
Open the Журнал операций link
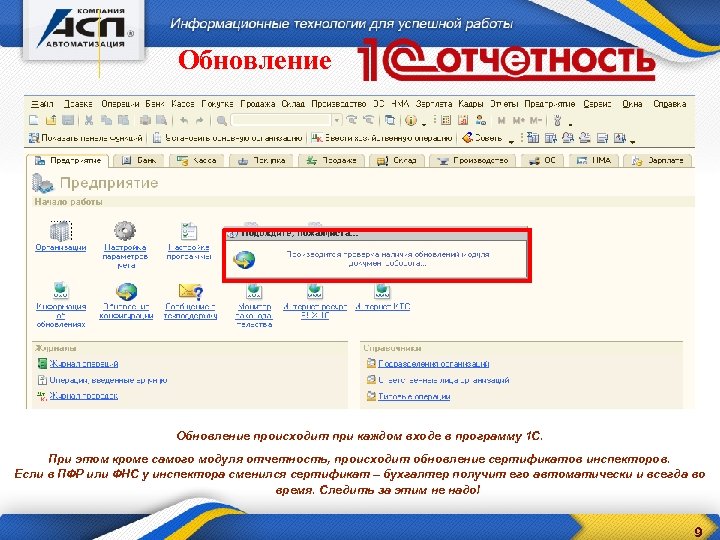click(x=84, y=364)
